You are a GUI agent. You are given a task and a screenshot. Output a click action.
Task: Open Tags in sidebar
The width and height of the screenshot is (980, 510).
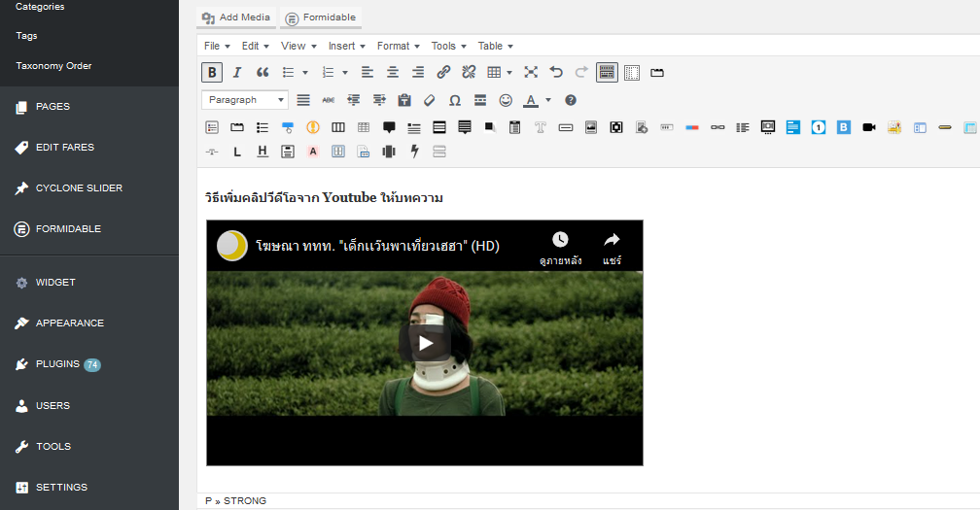pyautogui.click(x=26, y=36)
